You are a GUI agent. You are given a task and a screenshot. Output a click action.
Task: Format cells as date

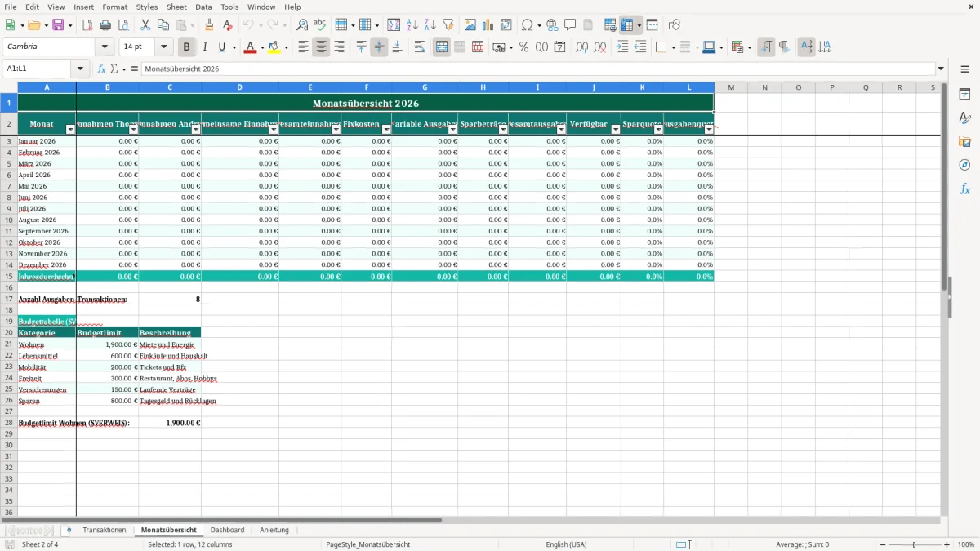[x=560, y=47]
